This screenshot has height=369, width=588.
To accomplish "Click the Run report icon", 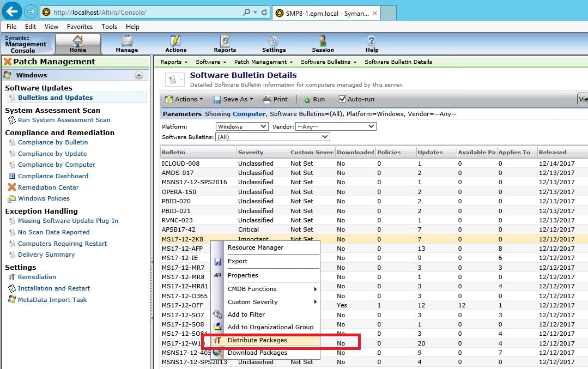I will [x=307, y=99].
